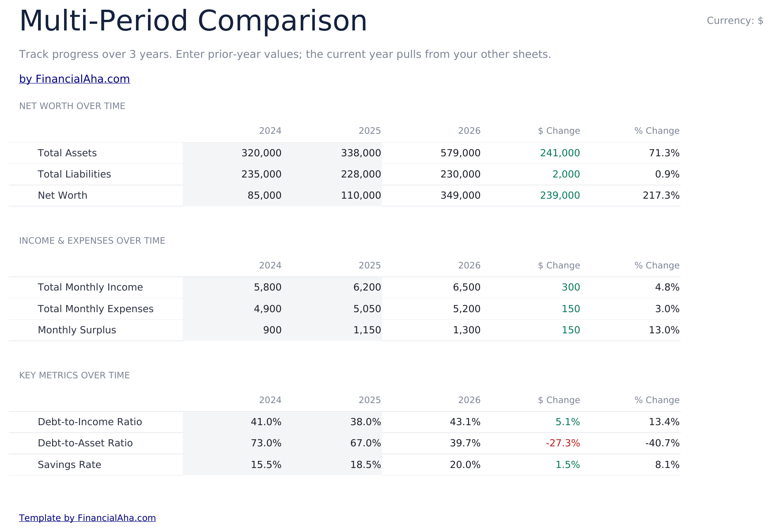The image size is (772, 532).
Task: Click the 'Net Worth' row label
Action: (x=62, y=196)
